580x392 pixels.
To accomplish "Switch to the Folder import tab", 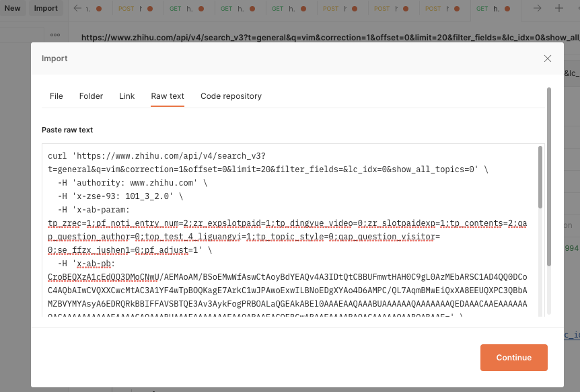I will click(x=91, y=96).
